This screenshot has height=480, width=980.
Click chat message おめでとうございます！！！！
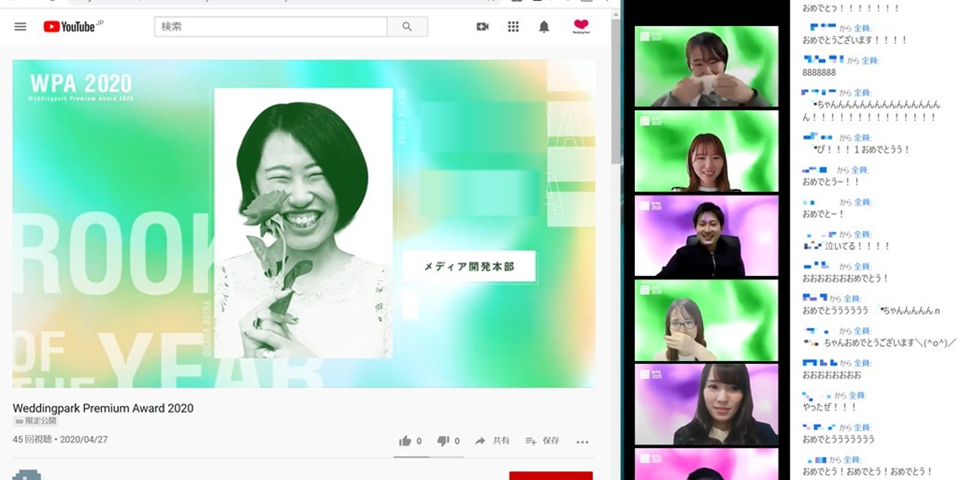pyautogui.click(x=855, y=41)
